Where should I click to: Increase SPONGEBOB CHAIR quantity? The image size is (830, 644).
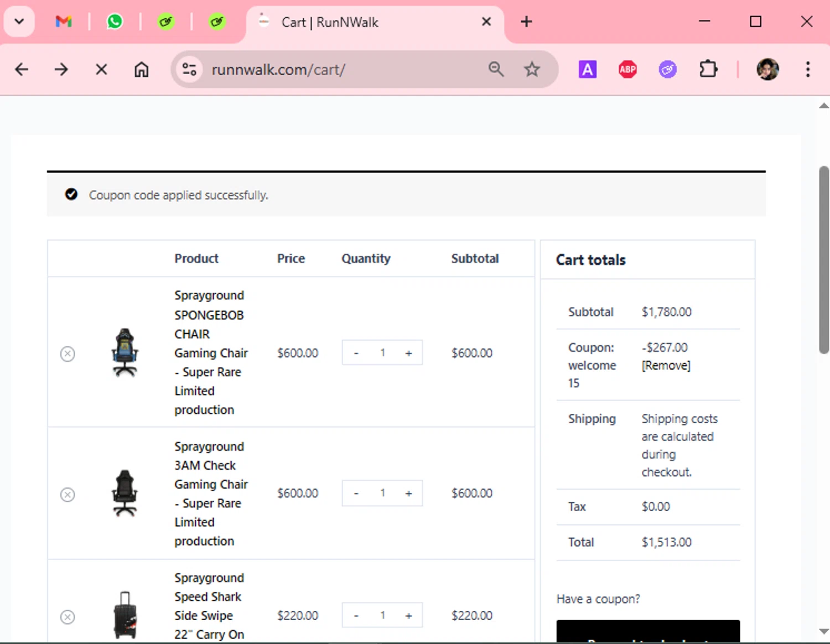[x=408, y=353]
